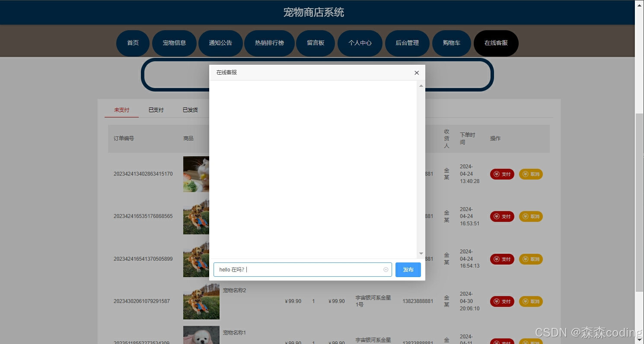This screenshot has height=344, width=644.
Task: Pay the order placed at 16:53:51
Action: point(502,217)
